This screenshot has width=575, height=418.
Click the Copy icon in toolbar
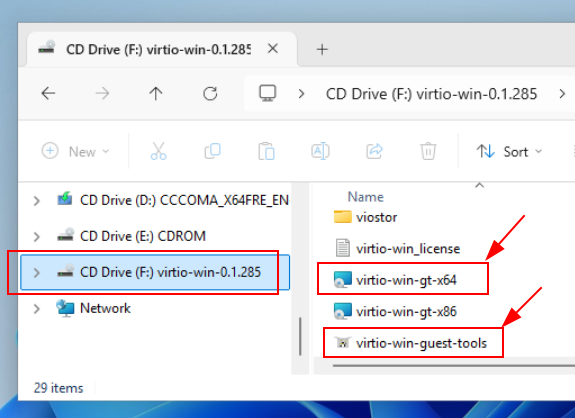212,151
